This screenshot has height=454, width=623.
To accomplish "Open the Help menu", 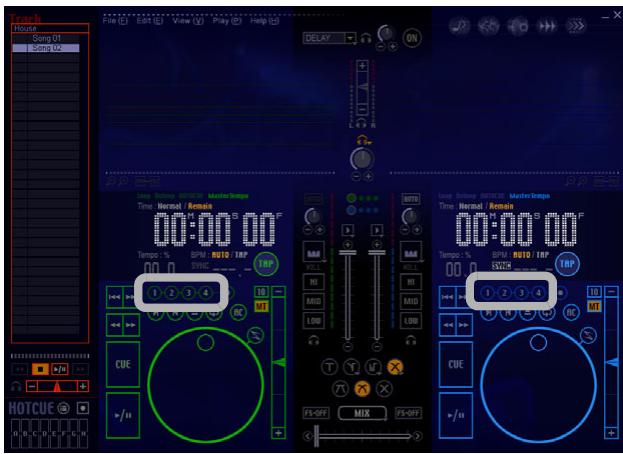I will click(x=265, y=21).
